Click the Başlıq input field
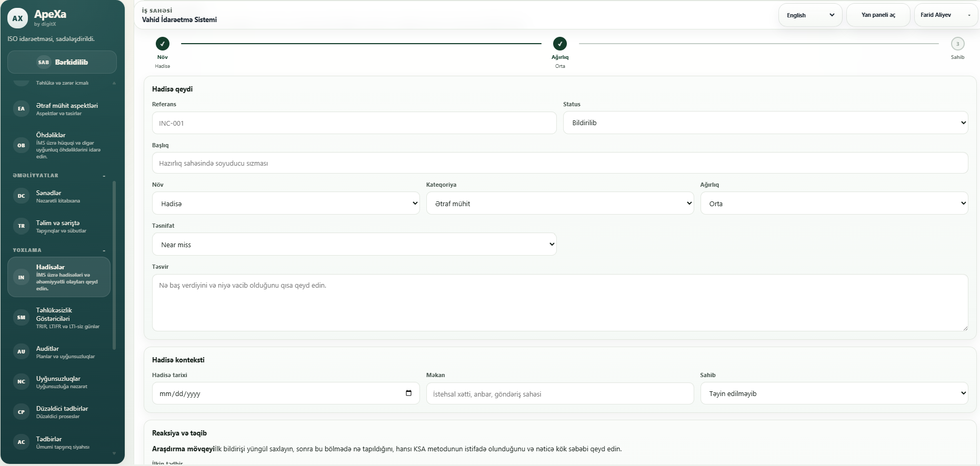 560,163
